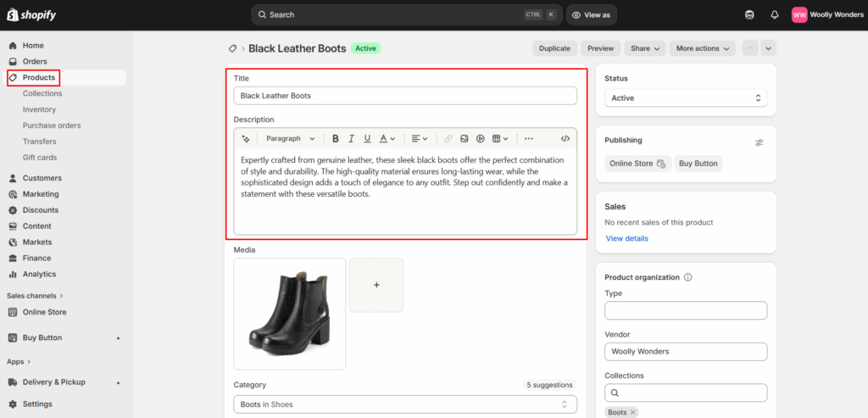
Task: Open the insert table dropdown
Action: pyautogui.click(x=500, y=138)
